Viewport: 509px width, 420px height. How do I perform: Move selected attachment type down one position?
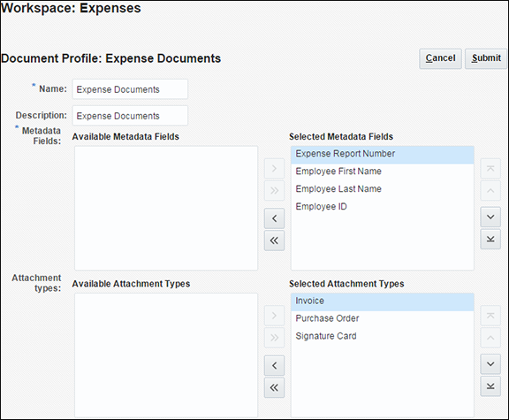(490, 364)
